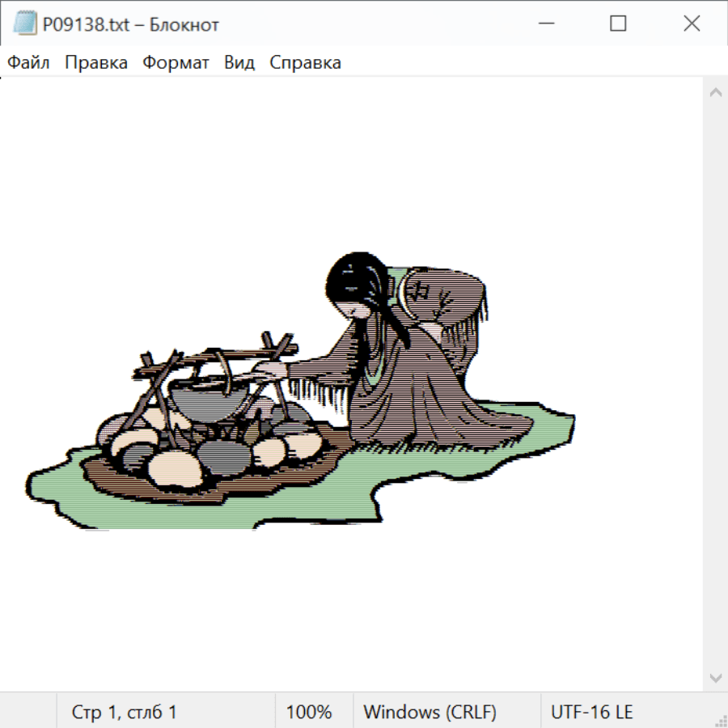Screen dimensions: 728x728
Task: Open the Файл menu
Action: [x=29, y=63]
